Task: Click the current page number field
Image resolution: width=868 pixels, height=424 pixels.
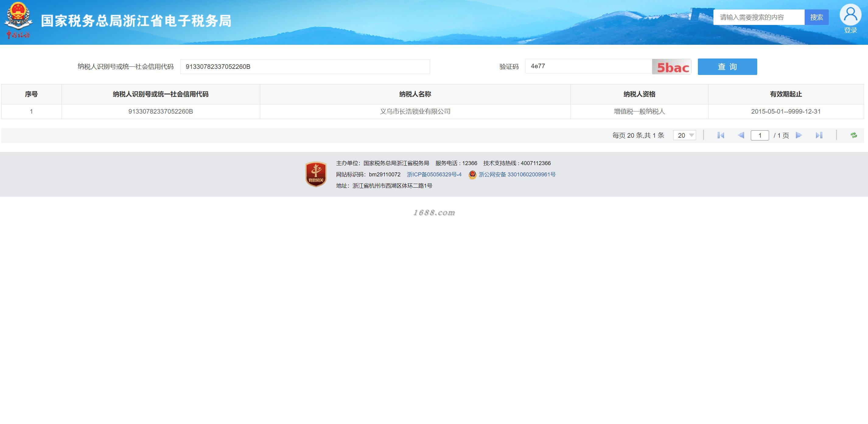Action: tap(760, 135)
